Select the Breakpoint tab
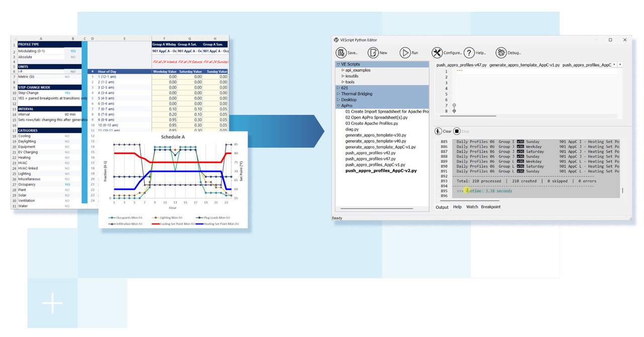 (x=491, y=207)
